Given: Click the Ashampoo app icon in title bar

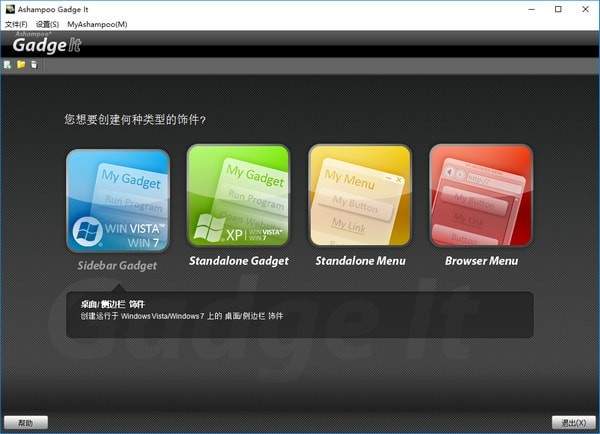Looking at the screenshot, I should (x=9, y=9).
